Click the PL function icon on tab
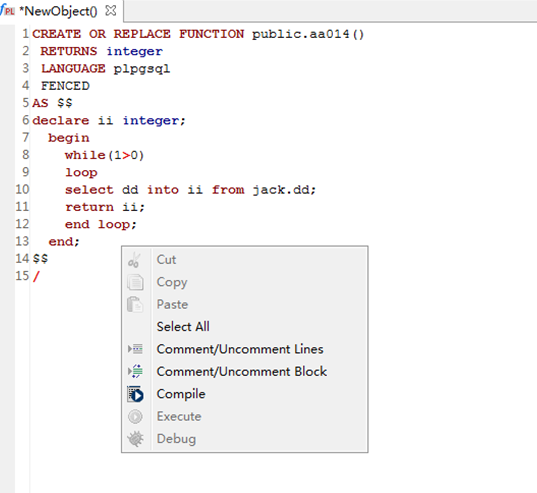The width and height of the screenshot is (537, 493). coord(8,10)
